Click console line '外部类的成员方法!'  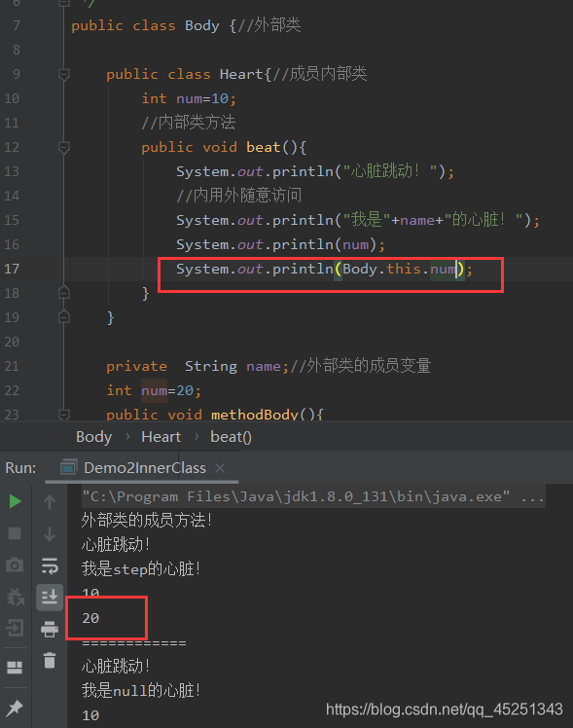147,521
